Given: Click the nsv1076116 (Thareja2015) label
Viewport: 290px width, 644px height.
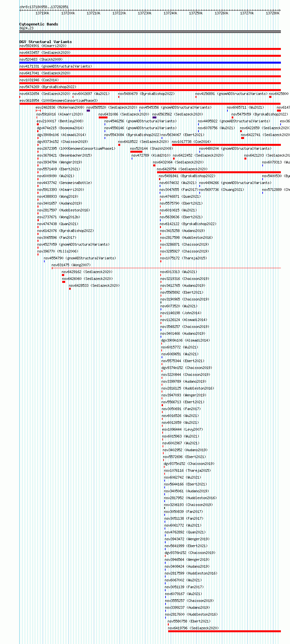Looking at the screenshot, I should pos(187,470).
